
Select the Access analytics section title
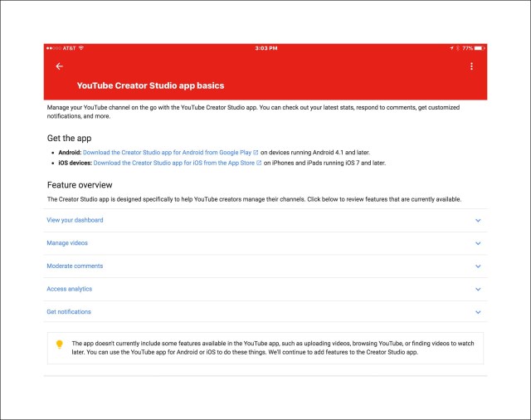(x=69, y=290)
